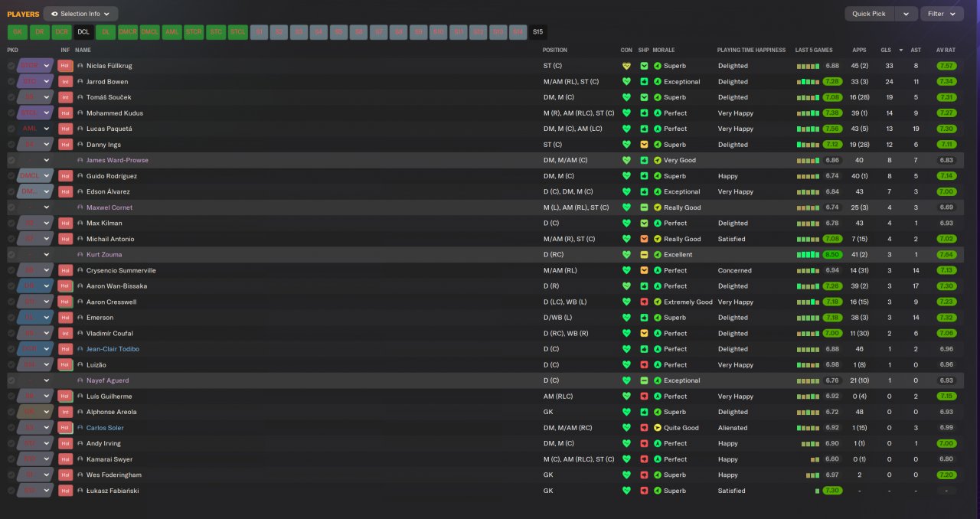The image size is (980, 519).
Task: Toggle the picked checkmark for Niclas Füllkrug
Action: click(x=11, y=66)
